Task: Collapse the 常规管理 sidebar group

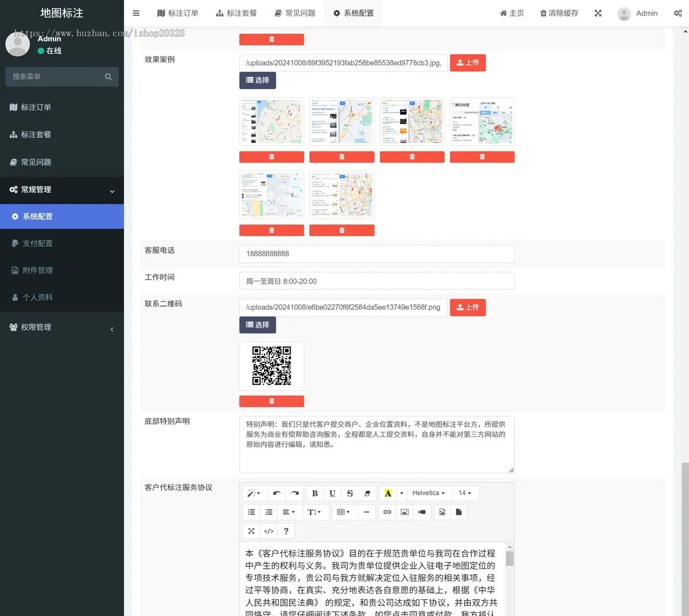Action: [62, 190]
